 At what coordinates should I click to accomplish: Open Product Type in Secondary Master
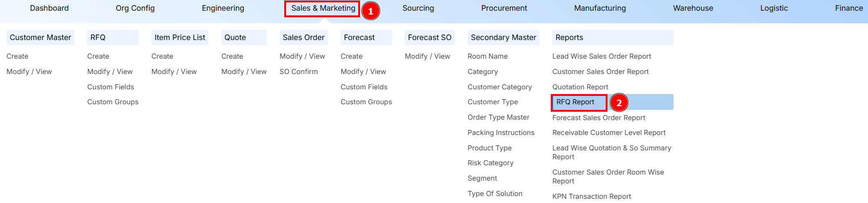490,148
